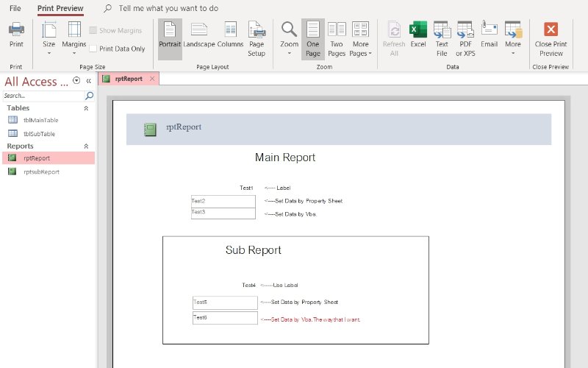Close the rptReport document tab
This screenshot has height=368, width=588.
(152, 79)
